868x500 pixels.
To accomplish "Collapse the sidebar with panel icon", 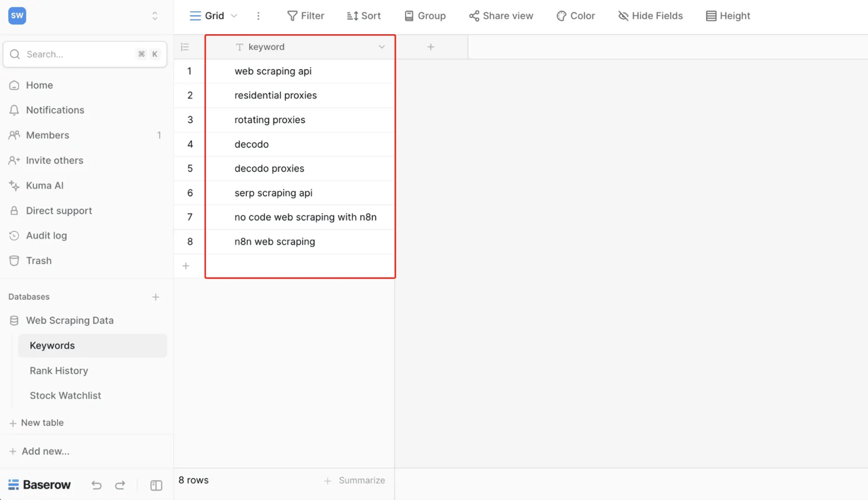I will pyautogui.click(x=156, y=485).
